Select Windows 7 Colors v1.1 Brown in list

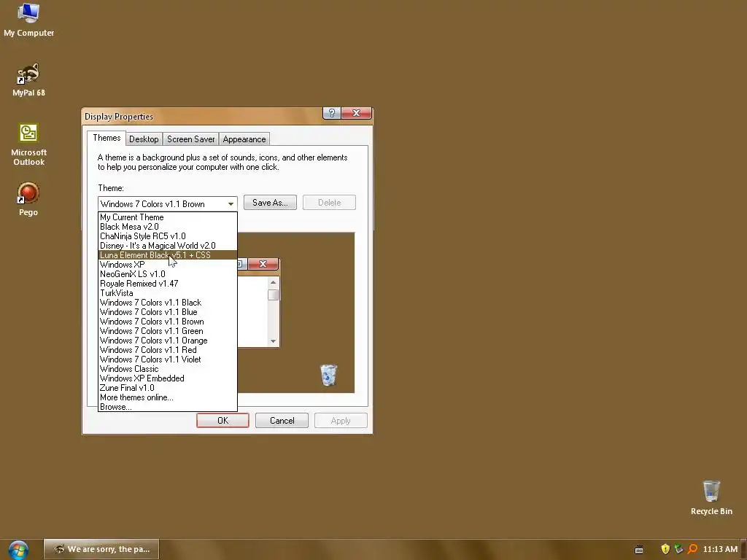click(168, 322)
